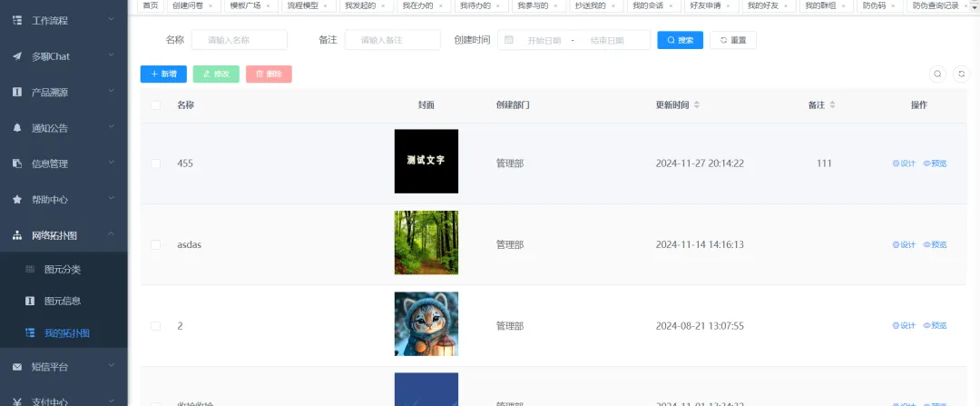Click the 网络拓扑图 hierarchy icon
The image size is (980, 406).
(x=17, y=235)
